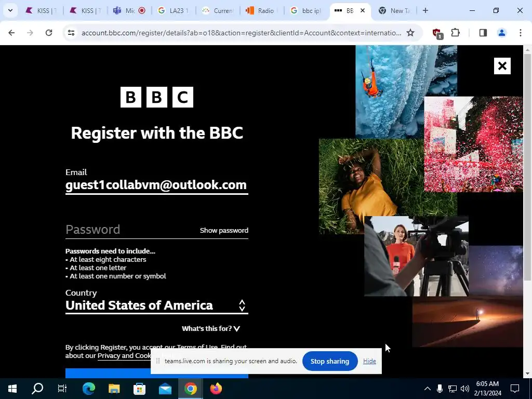This screenshot has width=532, height=399.
Task: Open a new tab with plus button
Action: pyautogui.click(x=425, y=10)
